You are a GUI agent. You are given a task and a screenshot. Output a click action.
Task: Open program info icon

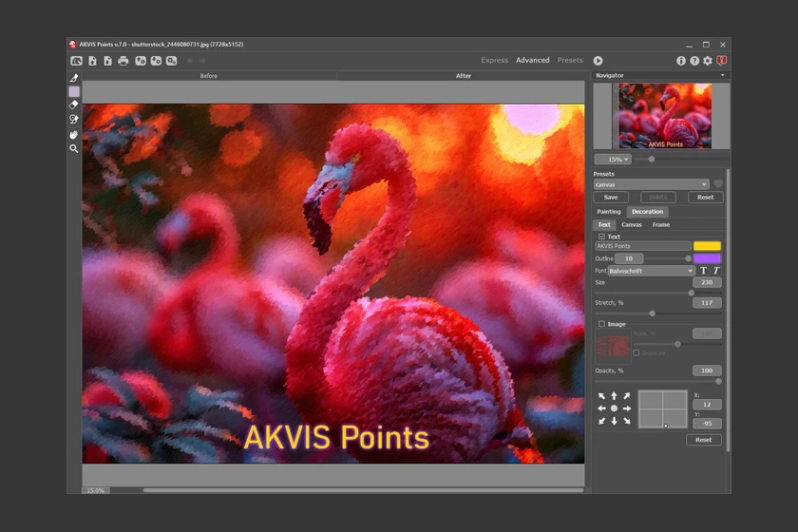681,61
